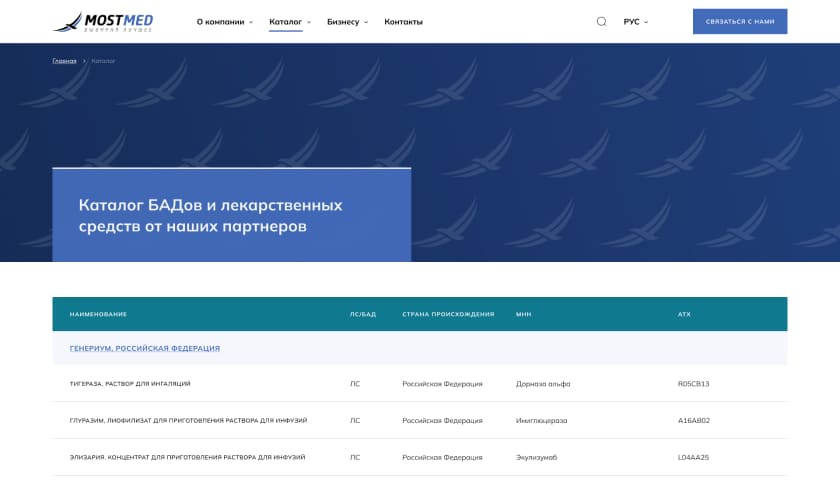
Task: Click the Имиглюцераза cell
Action: pos(541,421)
